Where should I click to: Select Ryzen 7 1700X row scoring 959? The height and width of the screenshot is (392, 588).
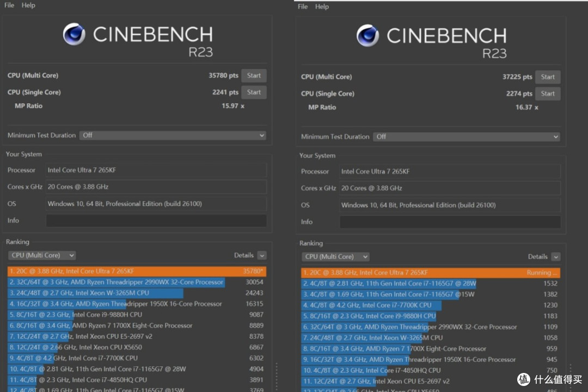pyautogui.click(x=431, y=349)
